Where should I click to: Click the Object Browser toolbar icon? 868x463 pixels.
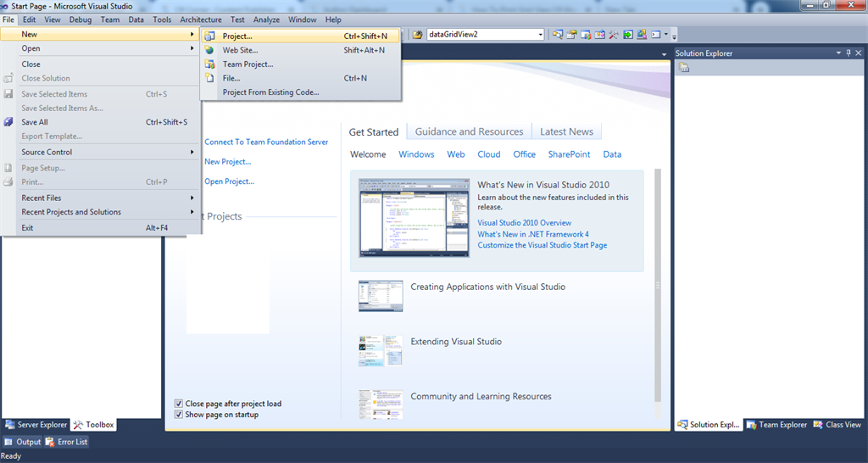coord(600,34)
